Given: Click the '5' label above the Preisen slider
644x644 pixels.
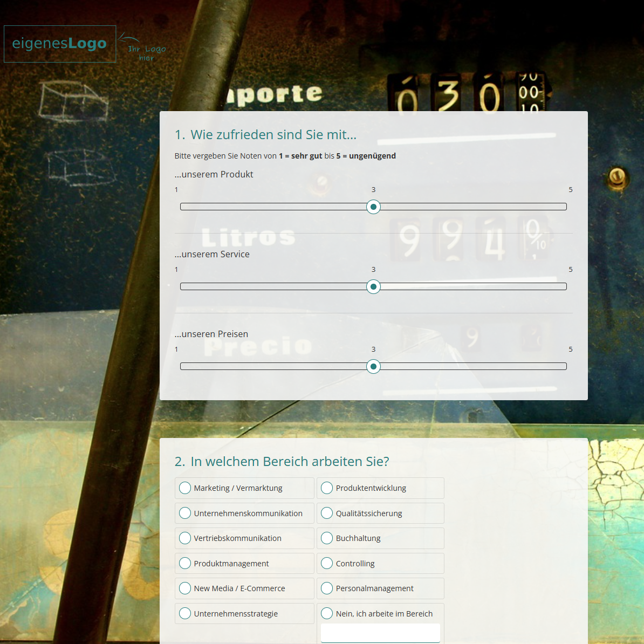Looking at the screenshot, I should [571, 349].
